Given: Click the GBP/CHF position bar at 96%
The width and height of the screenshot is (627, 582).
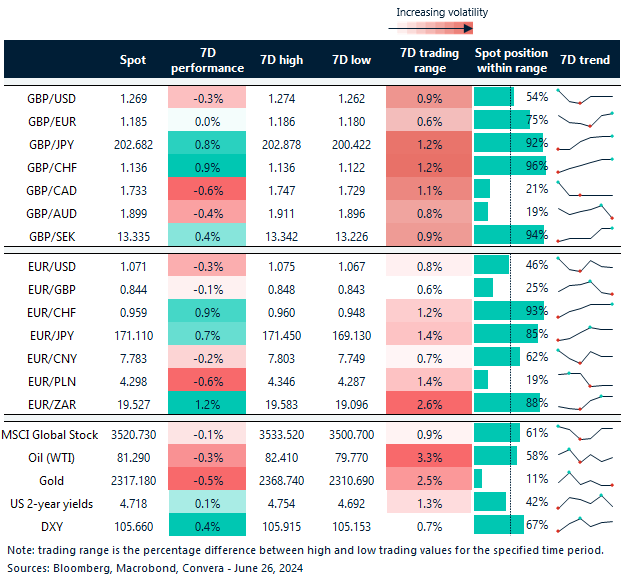Looking at the screenshot, I should coord(509,166).
